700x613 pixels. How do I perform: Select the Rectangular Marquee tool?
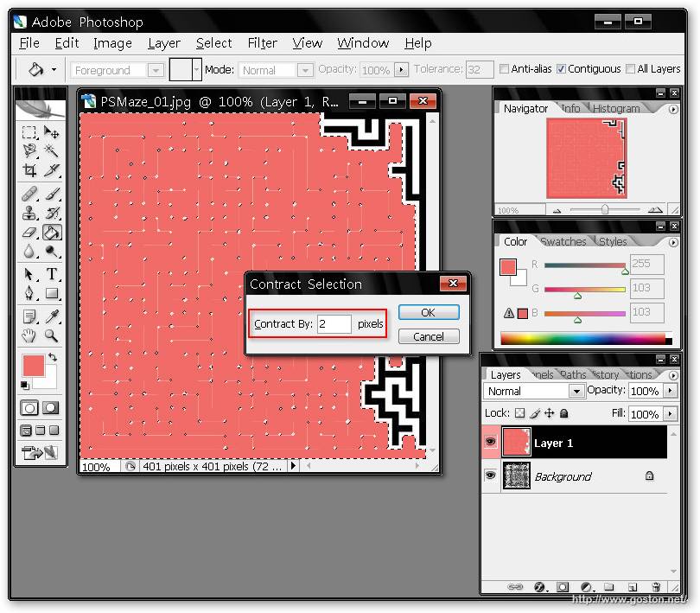tap(29, 132)
